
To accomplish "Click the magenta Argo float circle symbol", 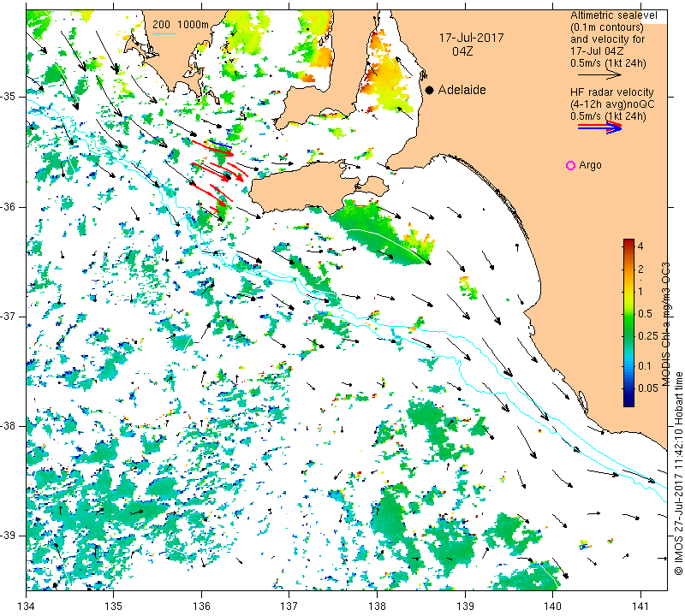I will [x=570, y=165].
